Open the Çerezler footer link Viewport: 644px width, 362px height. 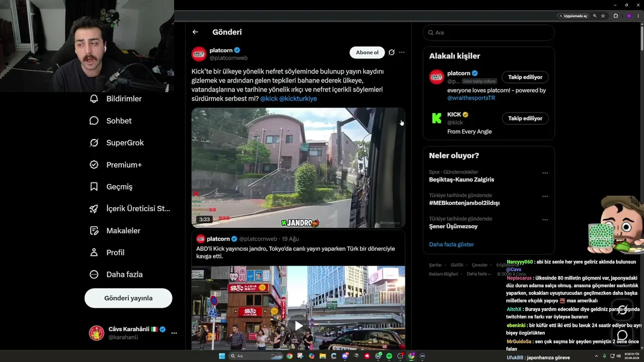point(479,265)
